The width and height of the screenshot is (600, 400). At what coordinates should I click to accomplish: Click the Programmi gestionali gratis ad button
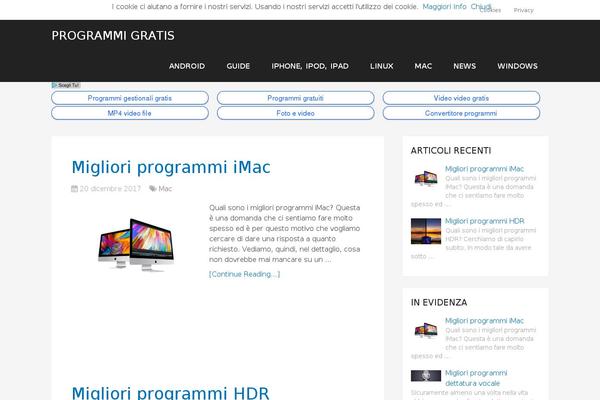(x=130, y=98)
